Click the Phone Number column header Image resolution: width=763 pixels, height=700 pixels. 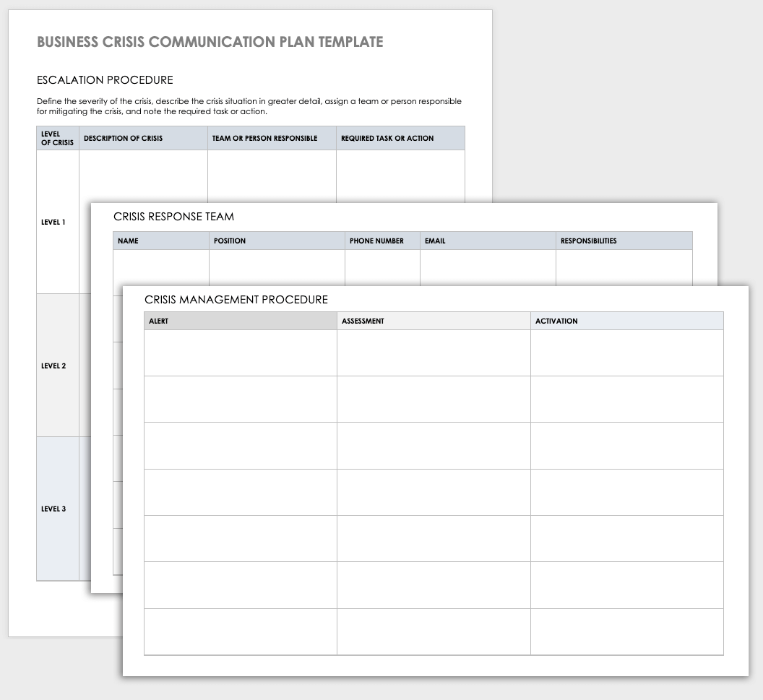tap(376, 241)
